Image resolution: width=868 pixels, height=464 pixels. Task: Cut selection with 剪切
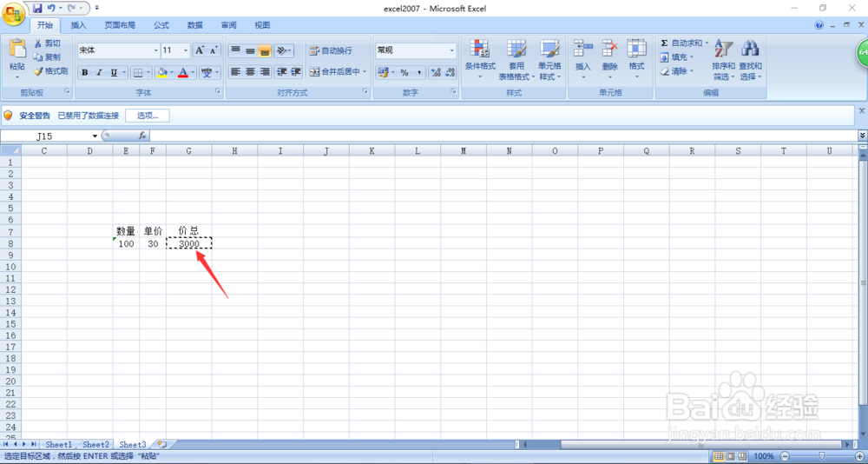pos(47,43)
